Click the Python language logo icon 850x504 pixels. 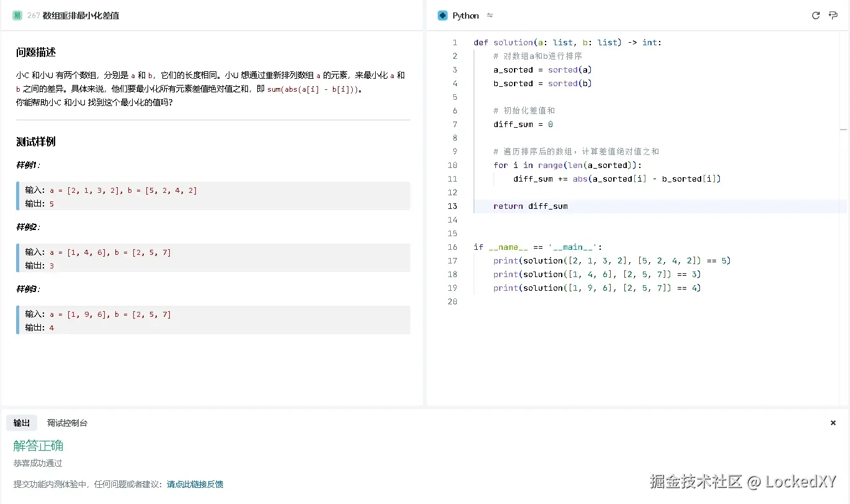click(442, 15)
